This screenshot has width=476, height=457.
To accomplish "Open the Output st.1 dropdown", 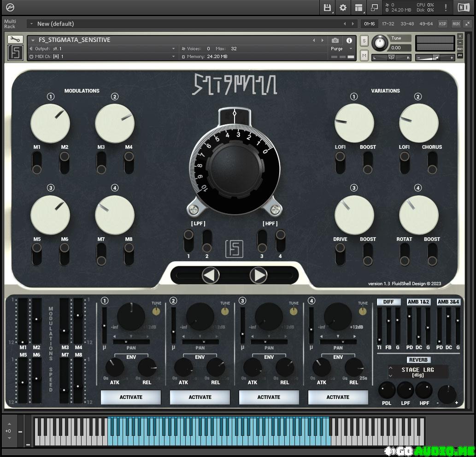I will point(173,48).
